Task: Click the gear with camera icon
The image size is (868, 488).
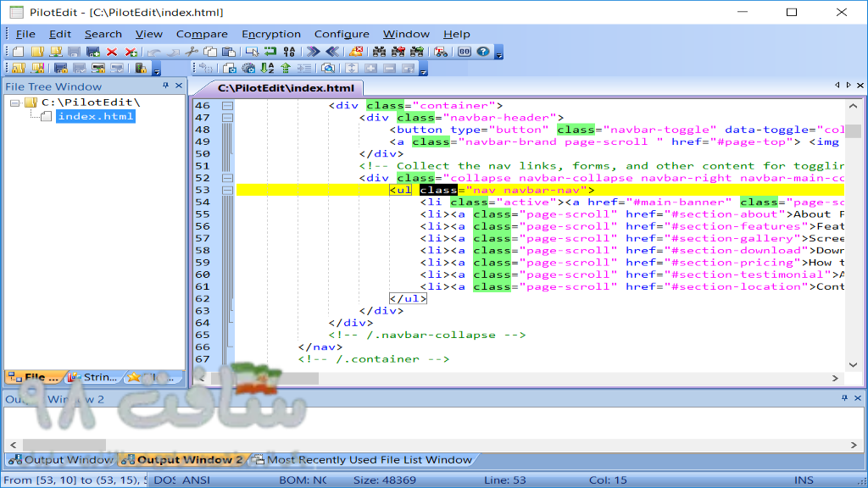Action: click(x=248, y=69)
